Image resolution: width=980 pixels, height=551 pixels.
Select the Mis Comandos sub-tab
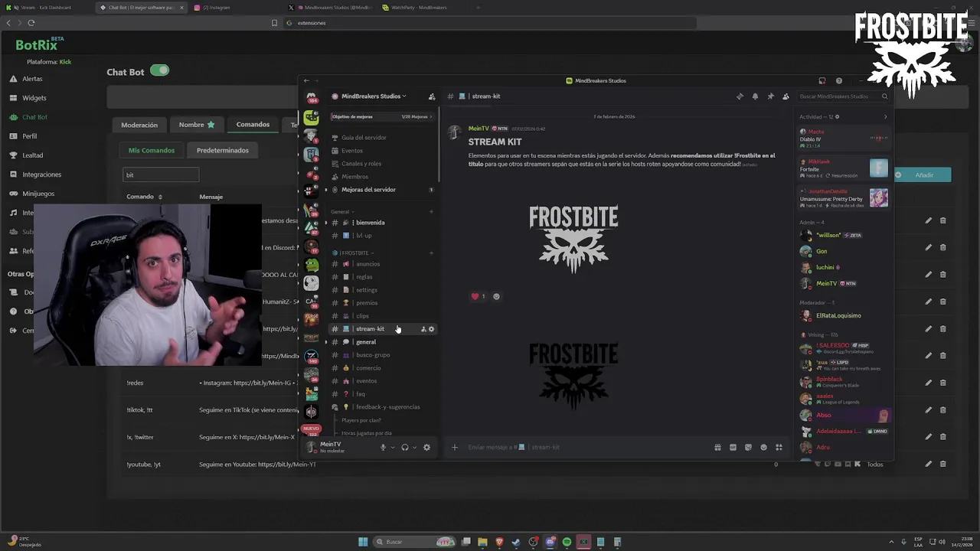point(152,150)
